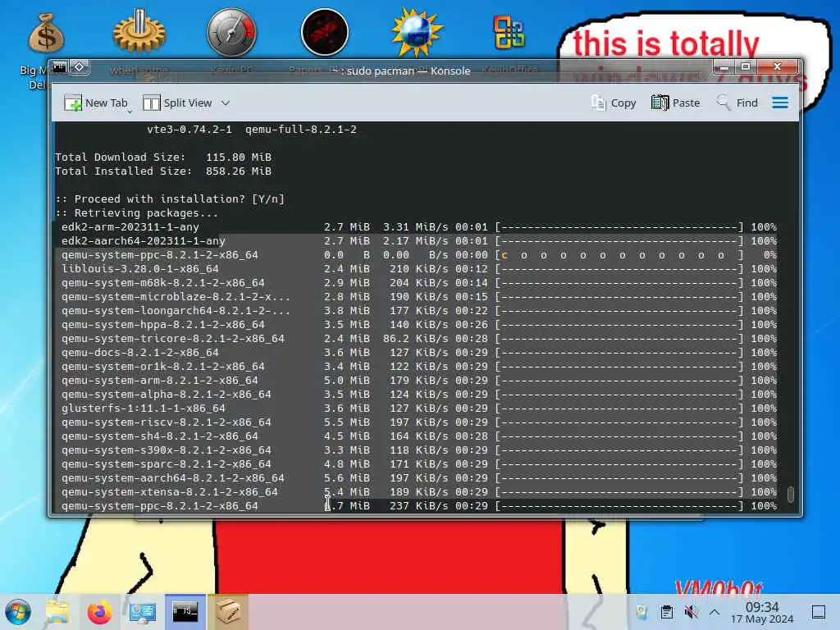Open the clipboard tray icon
The height and width of the screenshot is (630, 840).
[666, 612]
